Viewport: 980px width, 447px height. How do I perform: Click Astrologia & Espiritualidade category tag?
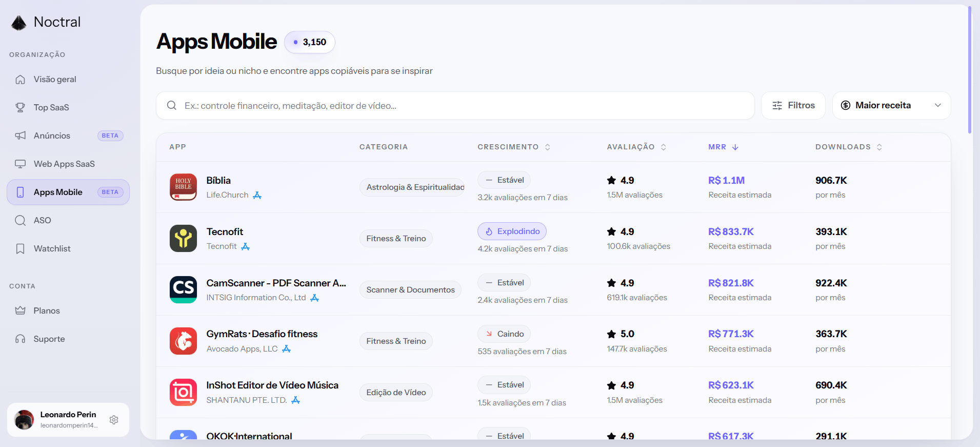click(412, 187)
